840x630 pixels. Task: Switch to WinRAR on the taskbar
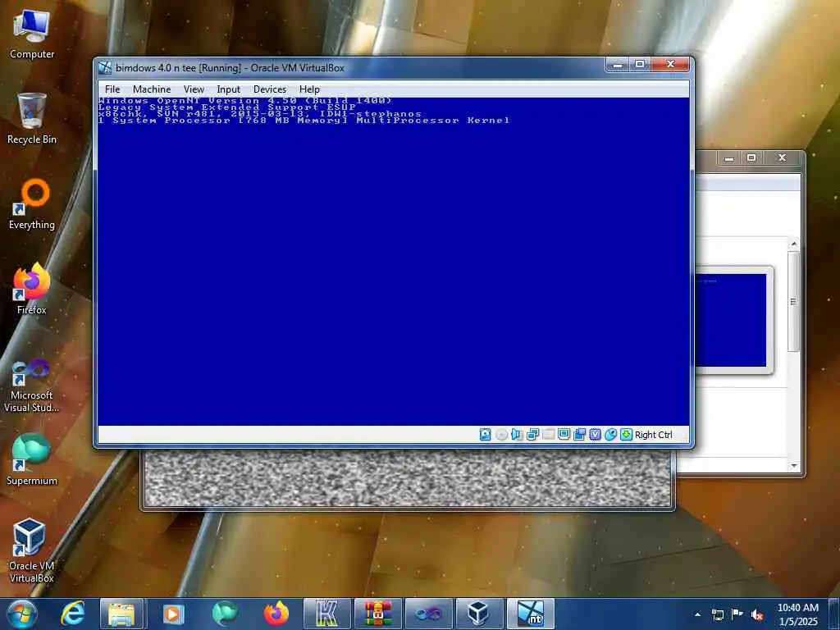pyautogui.click(x=377, y=614)
